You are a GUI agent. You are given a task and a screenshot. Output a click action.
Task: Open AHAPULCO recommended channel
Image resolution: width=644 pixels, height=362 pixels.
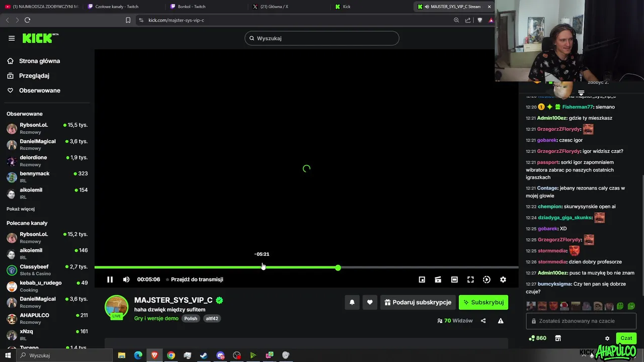coord(47,319)
